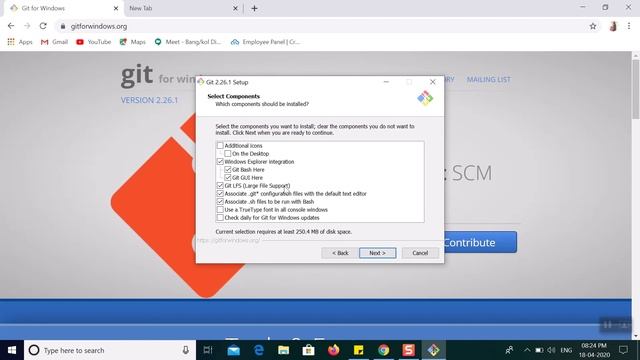The image size is (640, 360).
Task: Launch Microsoft Edge from taskbar
Action: 258,350
